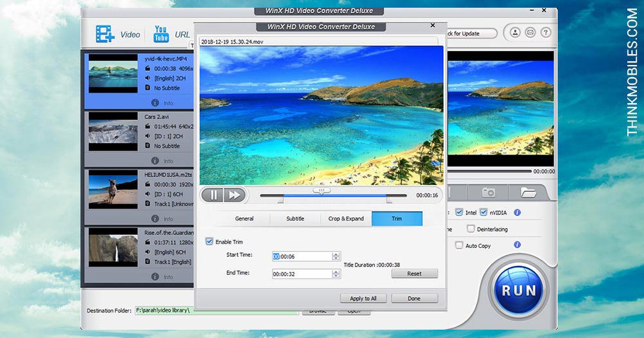
Task: Enable the Deinterlacing checkbox
Action: [471, 229]
